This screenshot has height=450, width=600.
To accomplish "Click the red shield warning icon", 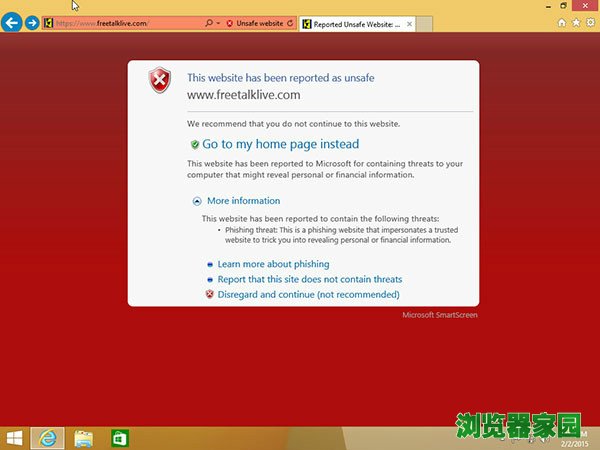I will (x=159, y=82).
